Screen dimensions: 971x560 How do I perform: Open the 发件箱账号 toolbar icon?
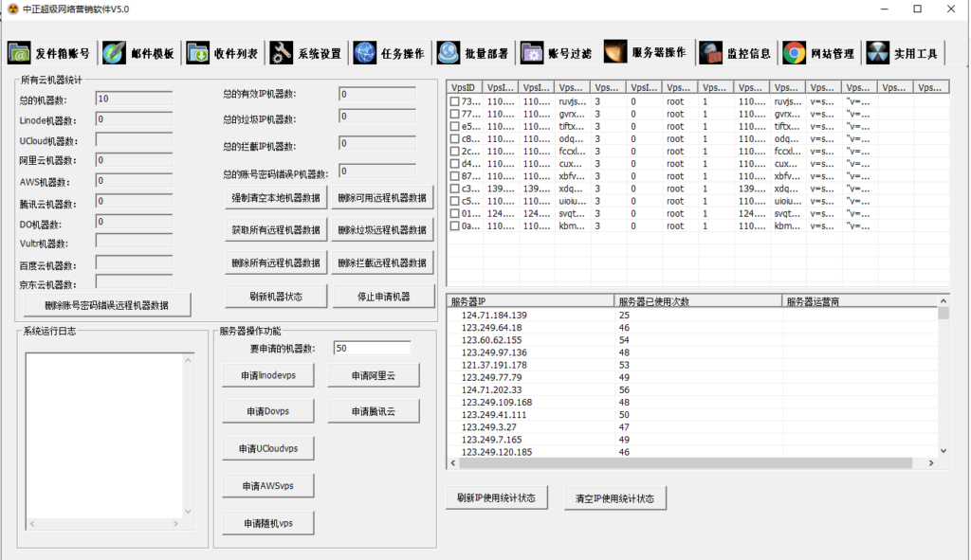[19, 53]
